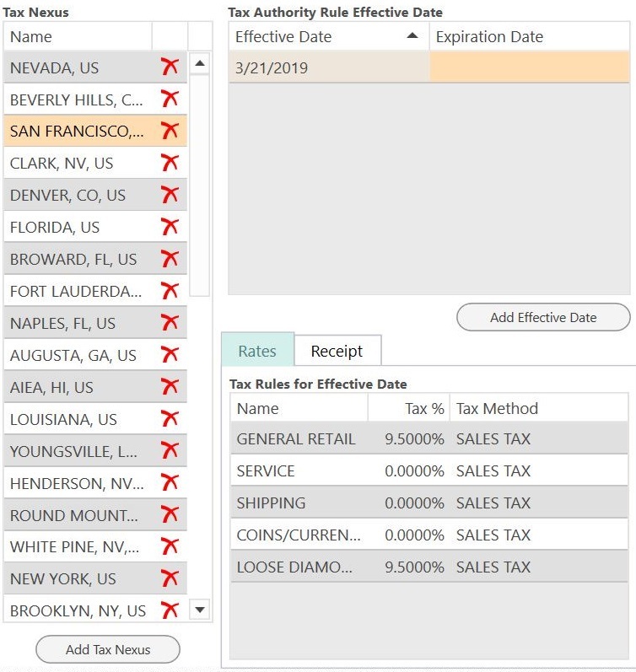Remove DENVER, CO, US with red X
Viewport: 636px width, 672px height.
click(170, 195)
